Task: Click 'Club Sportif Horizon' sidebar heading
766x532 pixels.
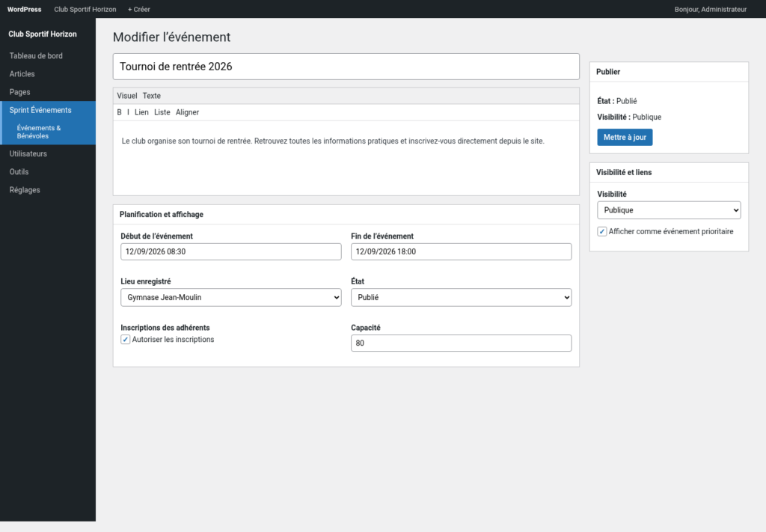Action: tap(43, 34)
